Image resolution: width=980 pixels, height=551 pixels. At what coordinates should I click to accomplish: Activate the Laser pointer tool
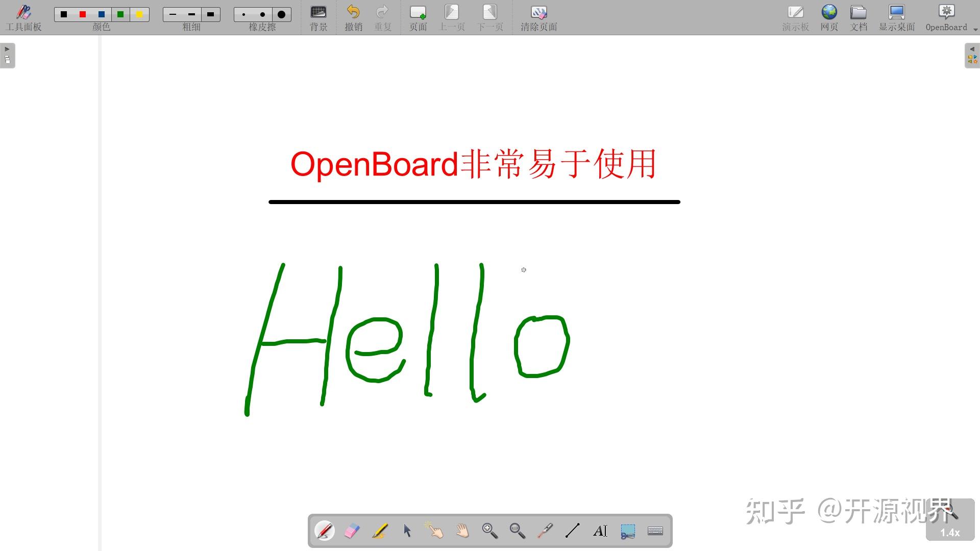545,531
